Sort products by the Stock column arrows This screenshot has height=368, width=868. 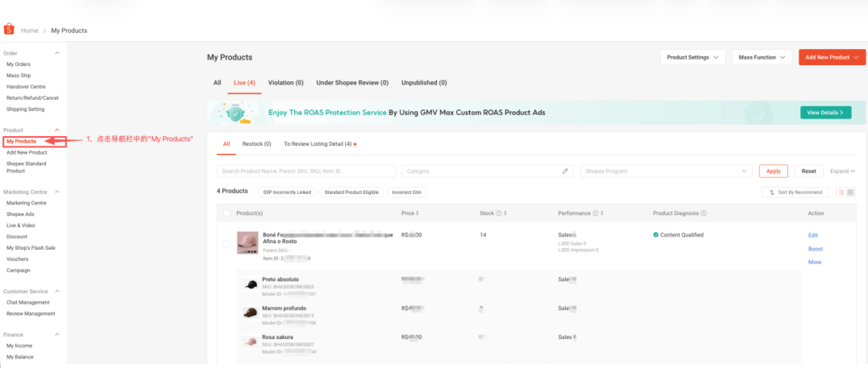coord(505,213)
